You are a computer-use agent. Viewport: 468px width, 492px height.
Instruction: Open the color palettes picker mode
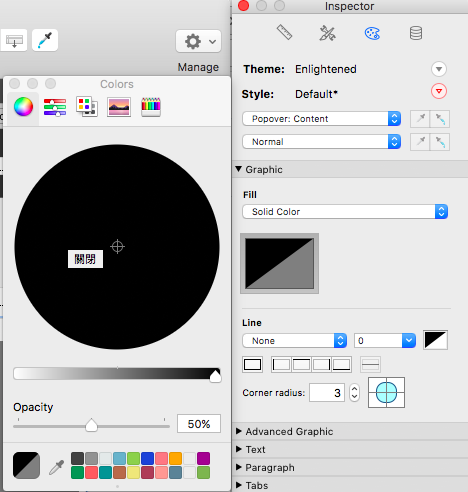87,107
